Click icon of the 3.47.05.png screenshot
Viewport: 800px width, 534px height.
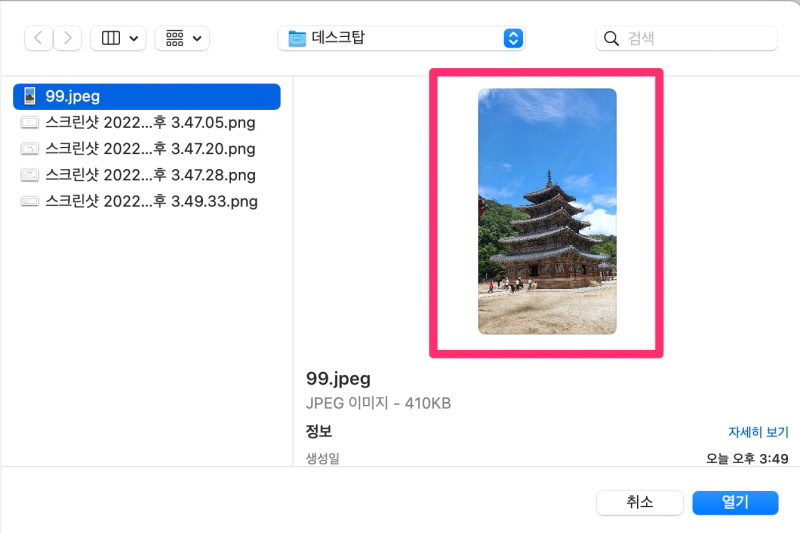pos(30,122)
